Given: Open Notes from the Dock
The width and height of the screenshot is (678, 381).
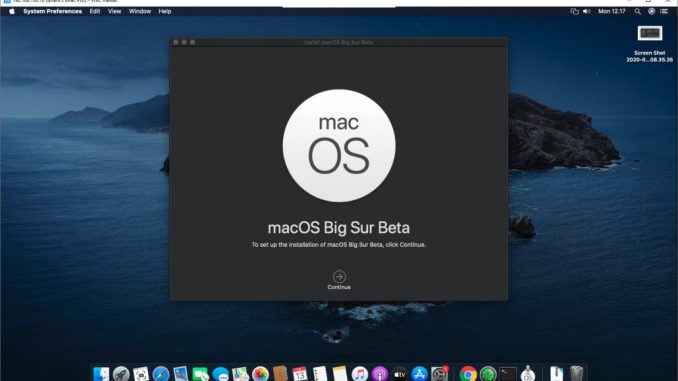Looking at the screenshot, I should pos(340,374).
